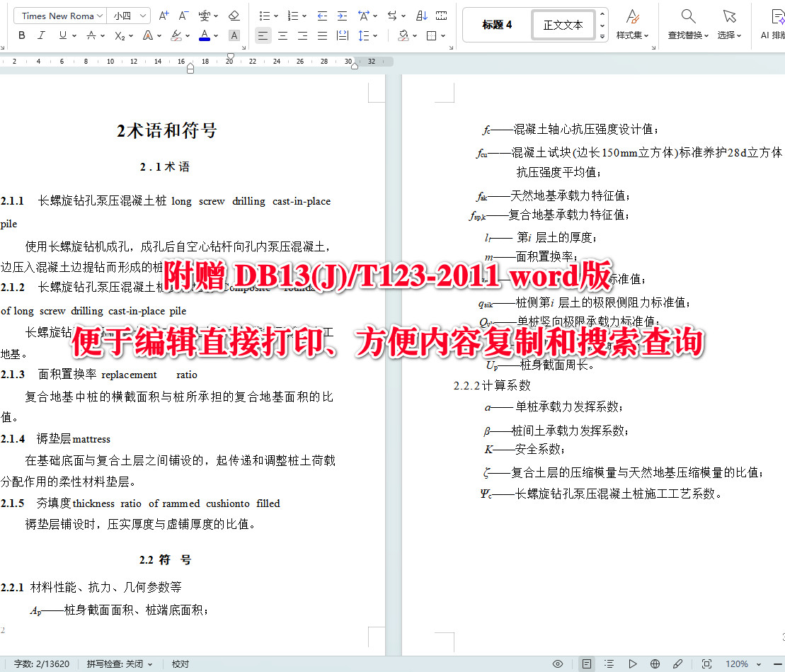Open the font name dropdown
This screenshot has width=785, height=672.
100,16
